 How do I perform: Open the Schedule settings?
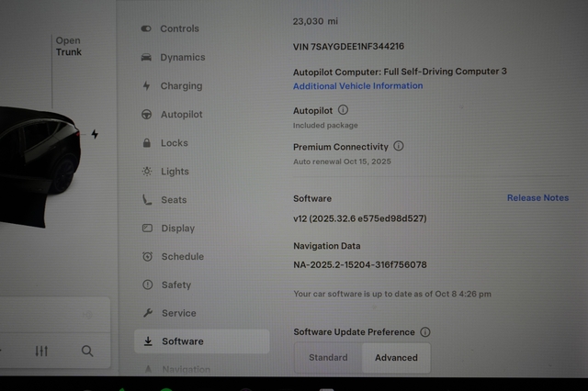pos(173,257)
